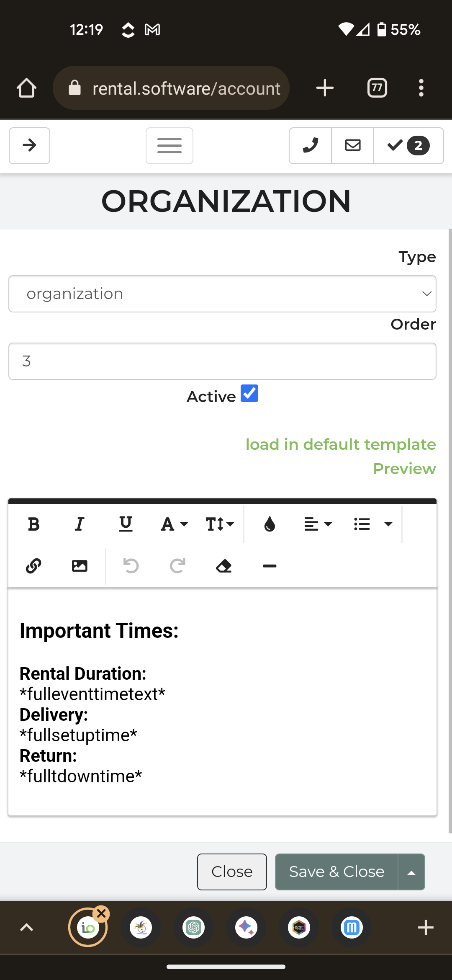This screenshot has width=452, height=980.
Task: Click load in default template link
Action: [x=341, y=444]
